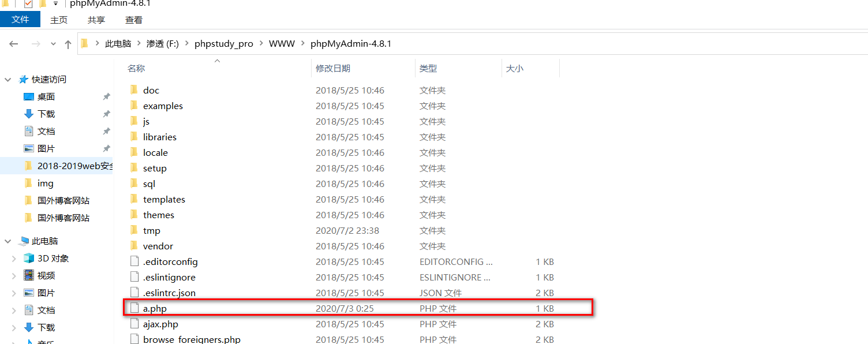Click the js folder icon
The image size is (868, 344).
coord(134,121)
